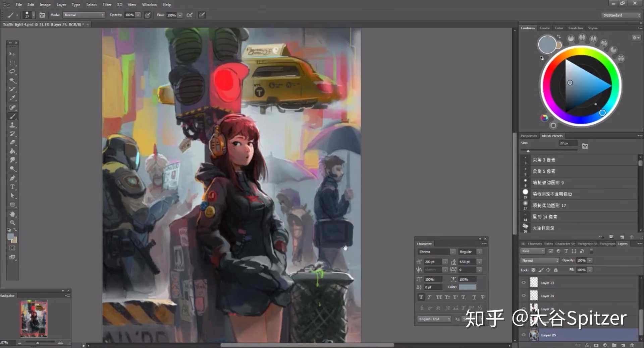This screenshot has width=644, height=348.
Task: Select the Zoom tool in toolbox
Action: point(12,223)
